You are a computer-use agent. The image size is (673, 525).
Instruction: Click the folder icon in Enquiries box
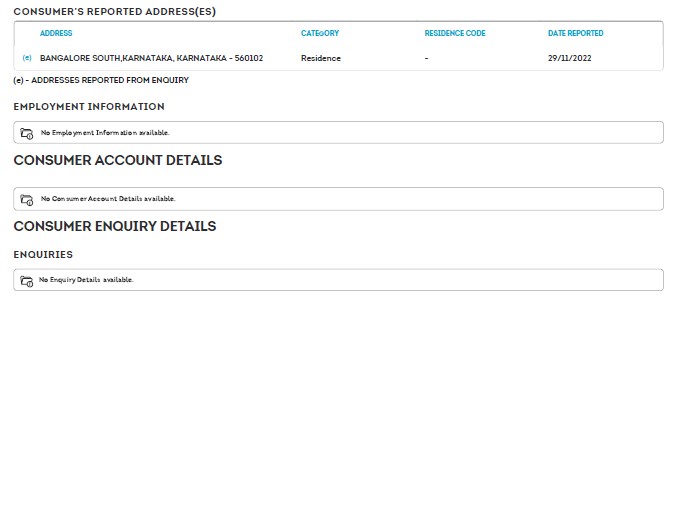click(x=27, y=281)
